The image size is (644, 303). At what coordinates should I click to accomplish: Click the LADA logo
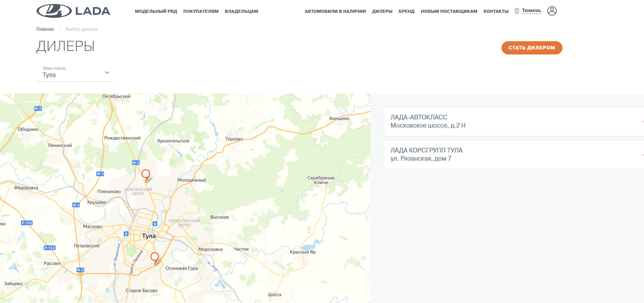(73, 11)
